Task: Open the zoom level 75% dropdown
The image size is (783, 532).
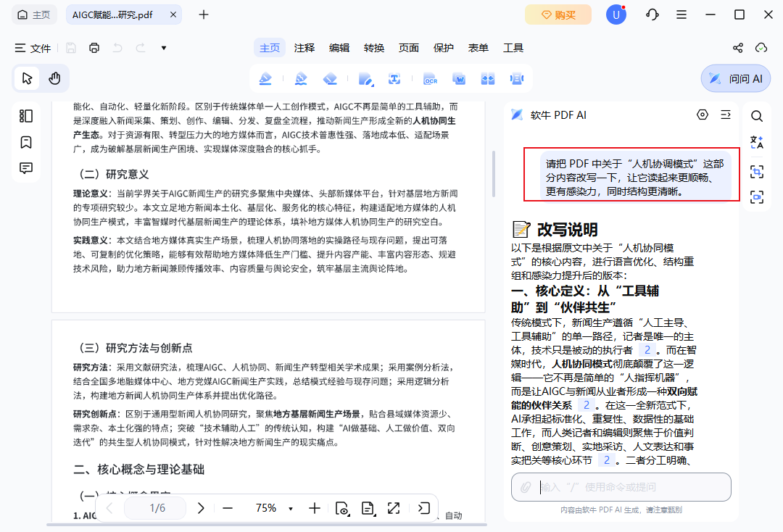Action: pyautogui.click(x=291, y=509)
